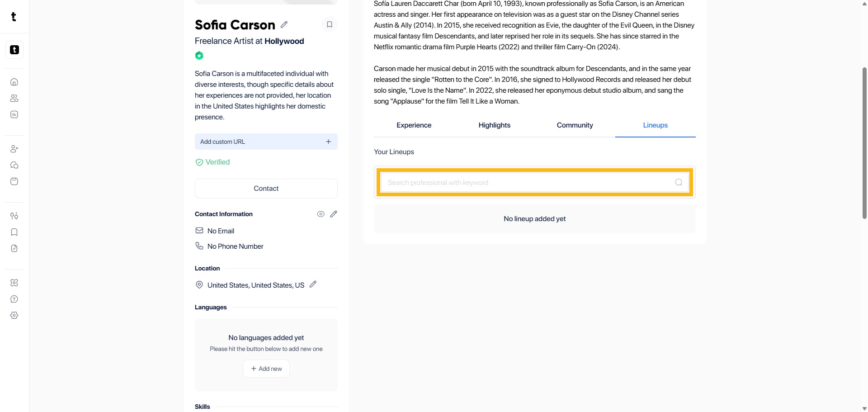Viewport: 868px width, 412px height.
Task: Switch to the Experience tab
Action: [x=414, y=125]
